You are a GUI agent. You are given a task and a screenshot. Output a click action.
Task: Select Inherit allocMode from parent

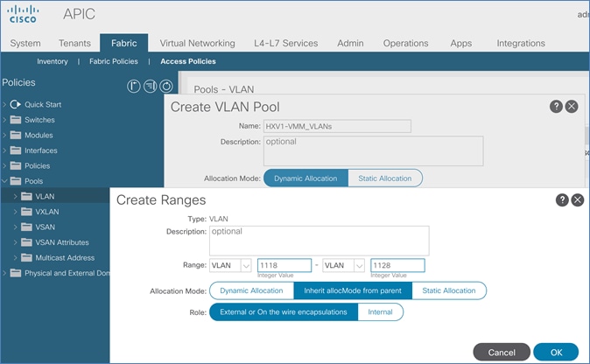(x=353, y=290)
